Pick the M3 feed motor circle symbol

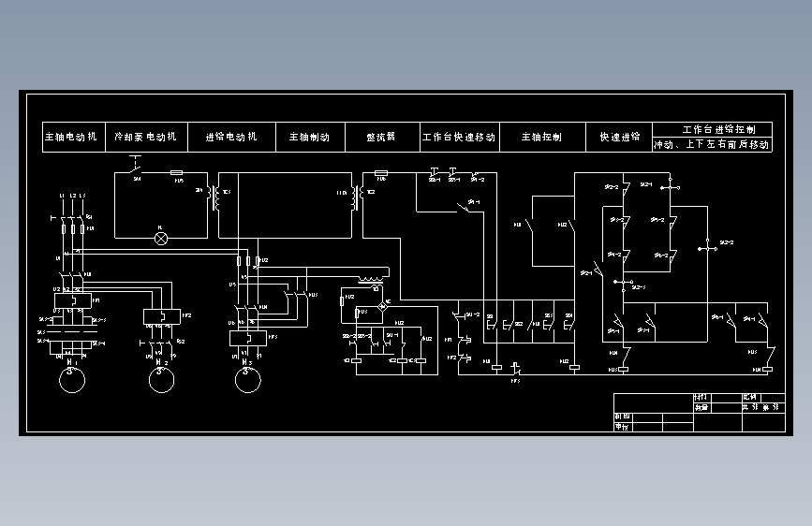(248, 380)
